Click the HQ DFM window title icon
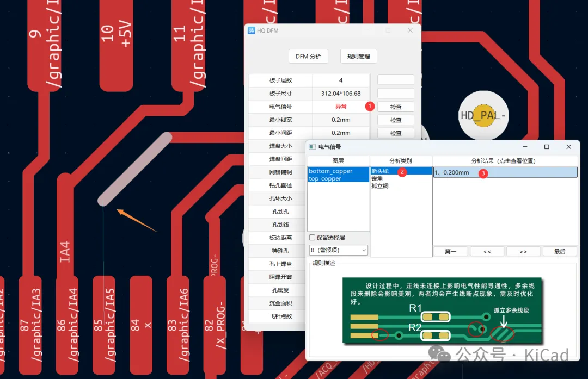This screenshot has height=379, width=588. coord(252,30)
